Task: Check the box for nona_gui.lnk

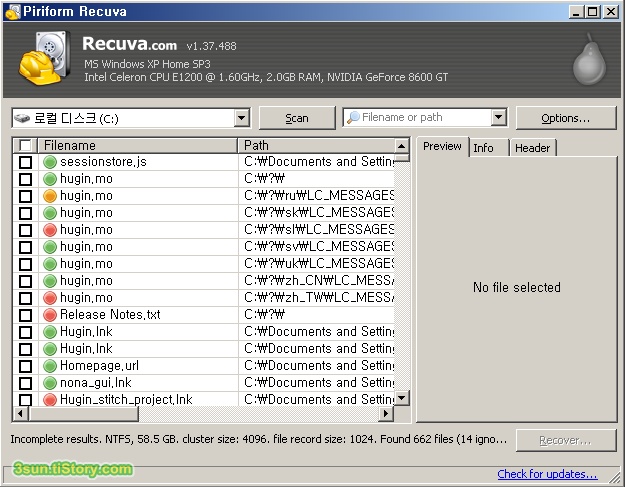Action: pos(26,383)
